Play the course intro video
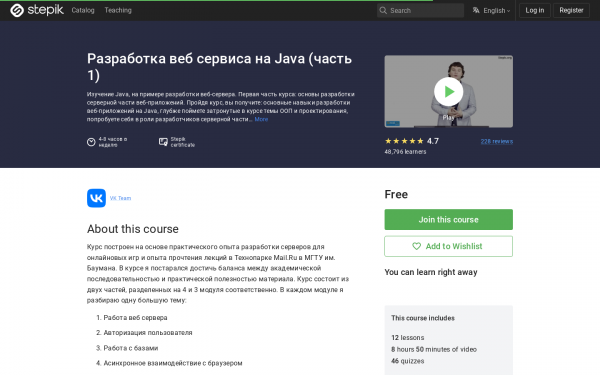 (x=448, y=91)
